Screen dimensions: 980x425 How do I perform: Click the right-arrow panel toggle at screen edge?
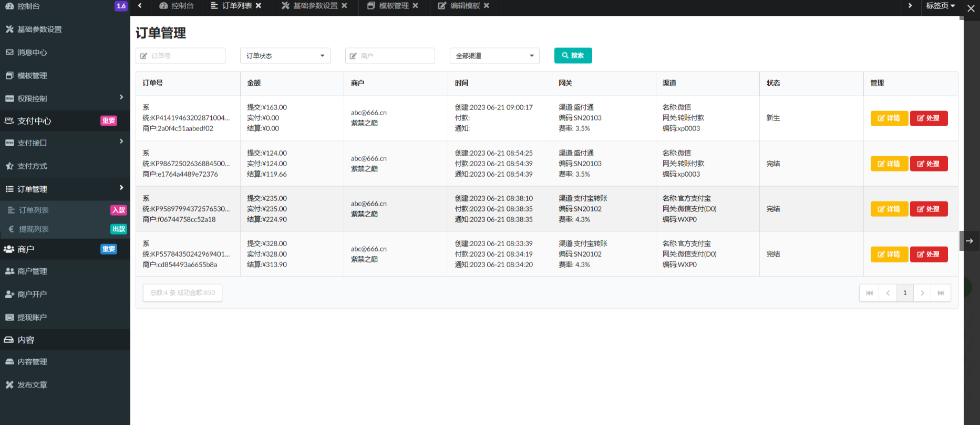click(x=969, y=241)
